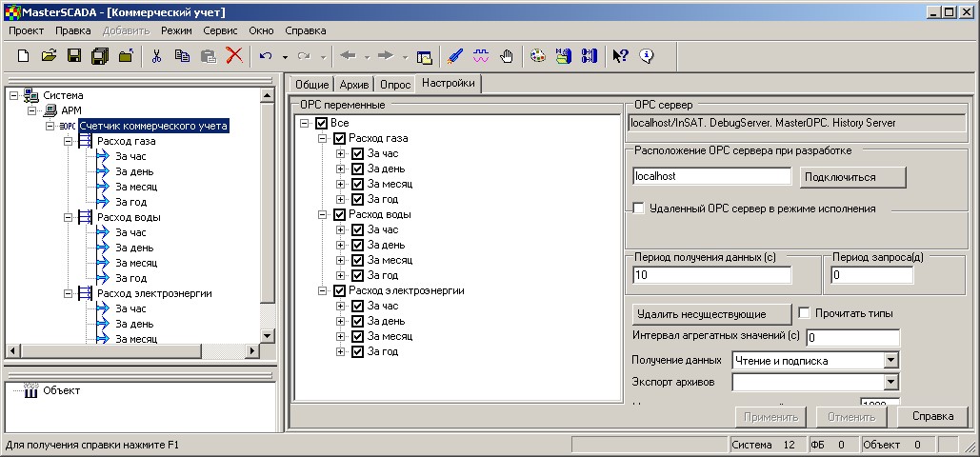
Task: Expand За год under Расход воды in OPC переменные
Action: click(340, 276)
